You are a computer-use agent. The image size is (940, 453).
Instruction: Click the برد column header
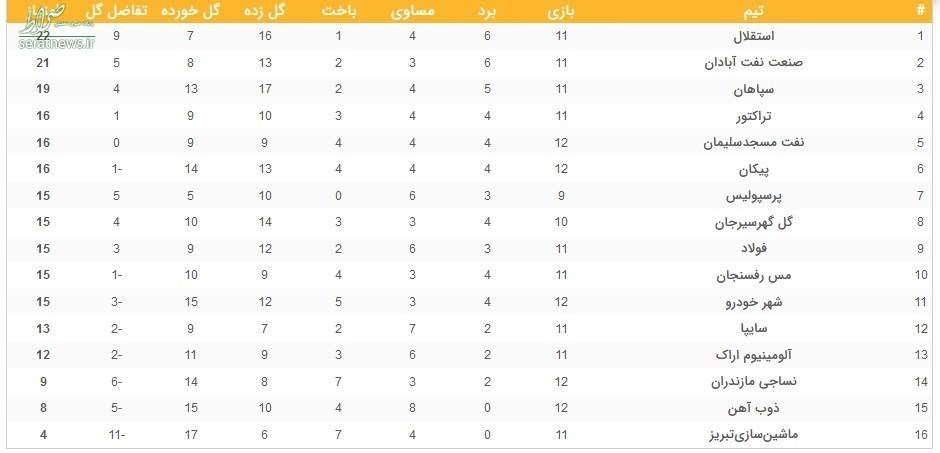tap(487, 11)
